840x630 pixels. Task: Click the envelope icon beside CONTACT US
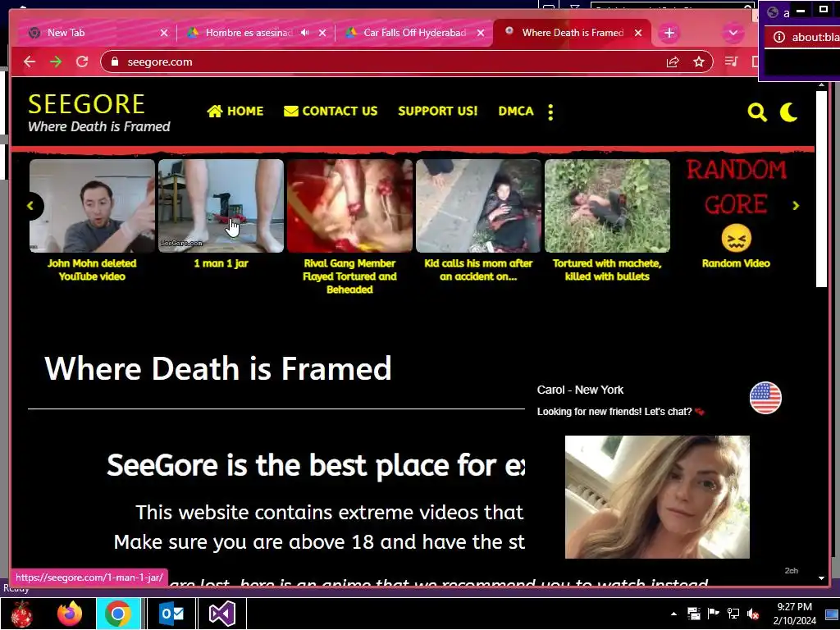[291, 112]
